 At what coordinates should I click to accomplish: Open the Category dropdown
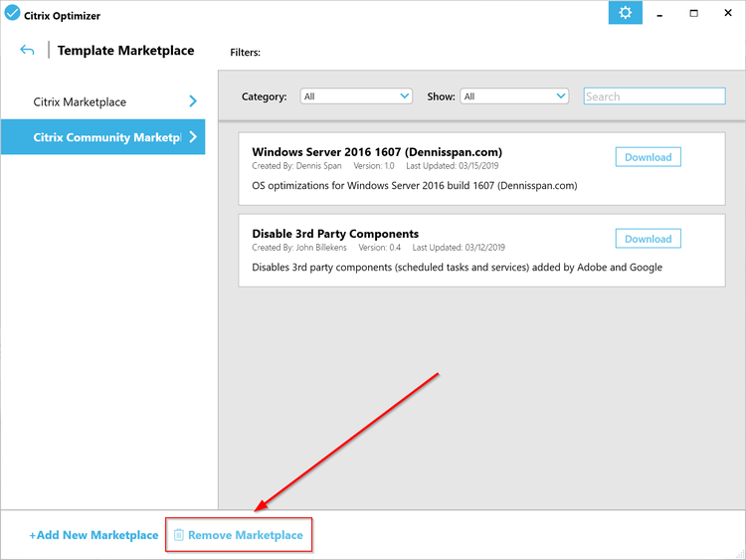356,96
